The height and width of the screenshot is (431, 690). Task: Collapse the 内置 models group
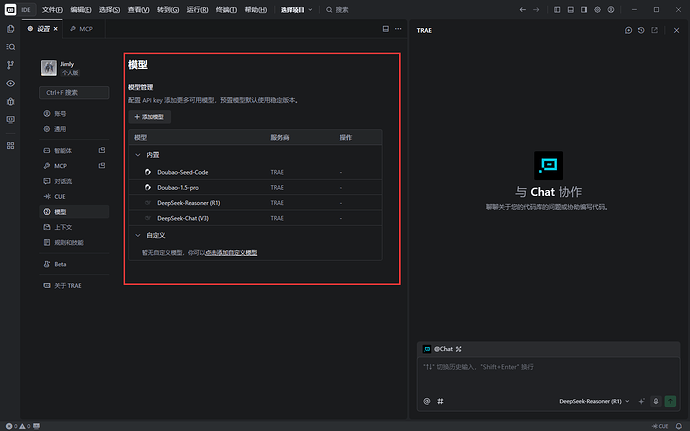click(x=138, y=155)
